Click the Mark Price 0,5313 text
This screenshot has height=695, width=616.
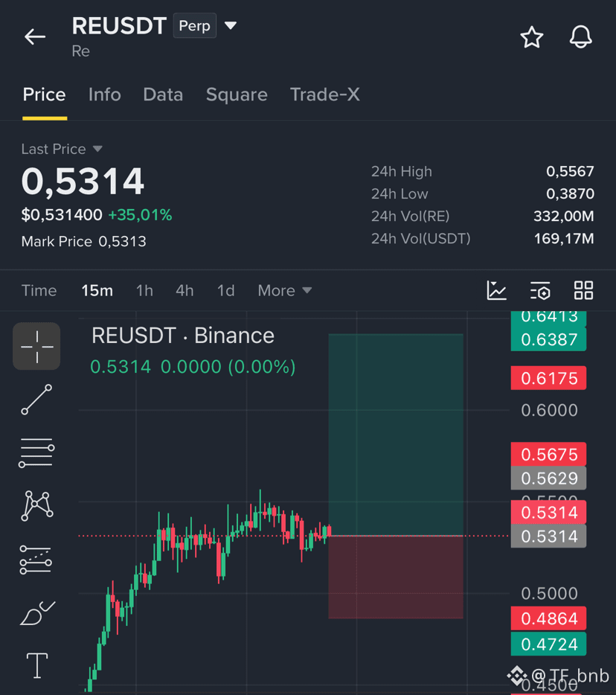coord(84,242)
